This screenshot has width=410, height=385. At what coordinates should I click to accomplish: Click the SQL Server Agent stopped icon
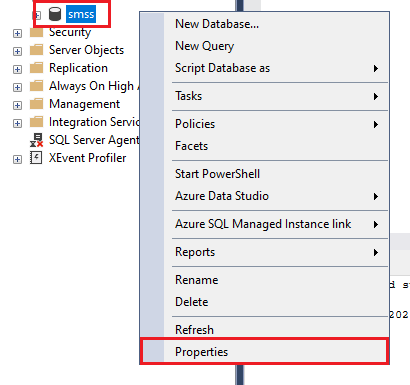click(36, 140)
